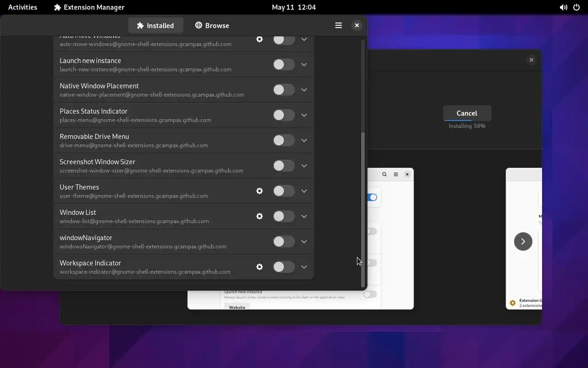Open settings gear for User Themes
588x368 pixels.
(260, 191)
